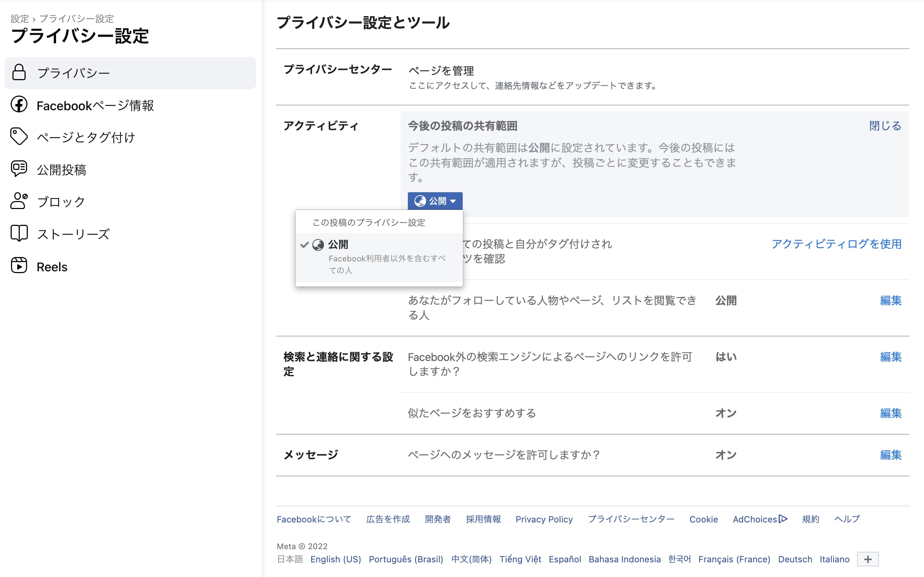Switch language to Français (France)

734,559
